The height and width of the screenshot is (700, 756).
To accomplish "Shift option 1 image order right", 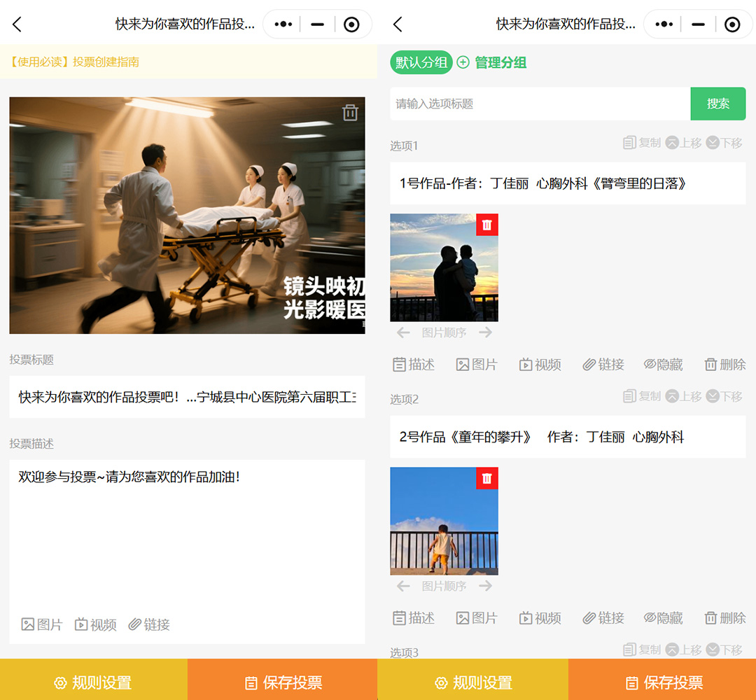I will (486, 332).
